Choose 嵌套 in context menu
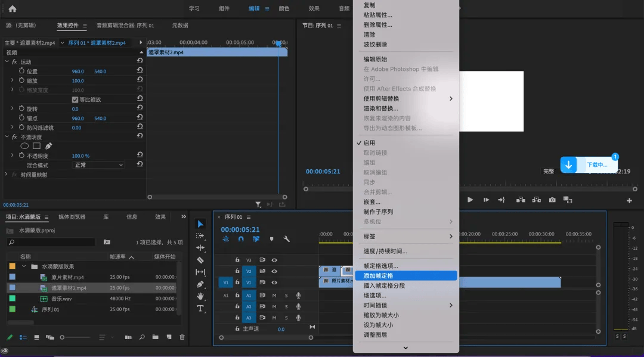The image size is (644, 357). (406, 202)
